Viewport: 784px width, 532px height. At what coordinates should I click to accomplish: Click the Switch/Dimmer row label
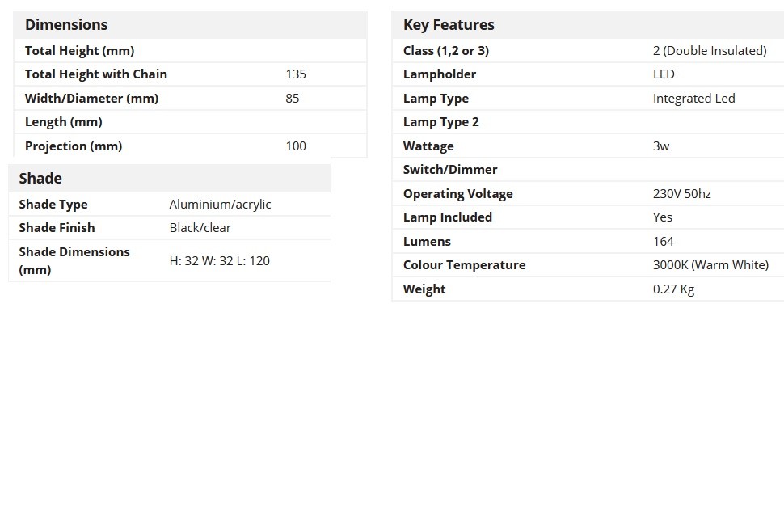(450, 170)
